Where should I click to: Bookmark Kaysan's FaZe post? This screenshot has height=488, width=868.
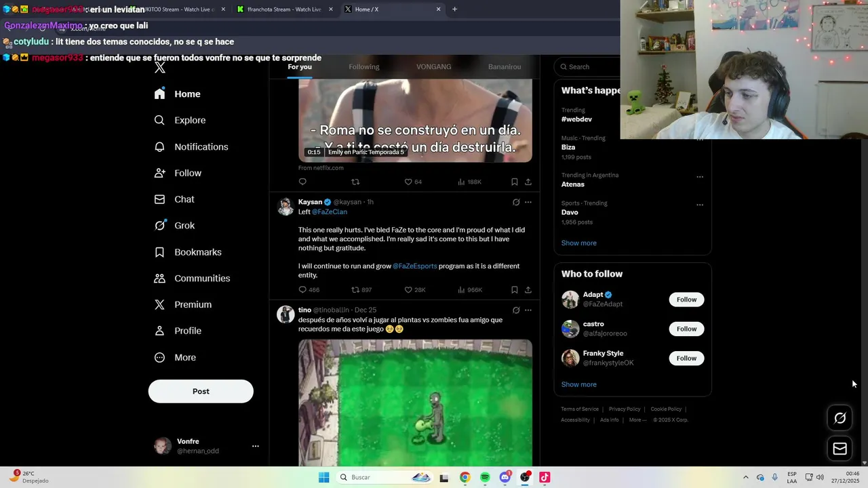(x=514, y=289)
